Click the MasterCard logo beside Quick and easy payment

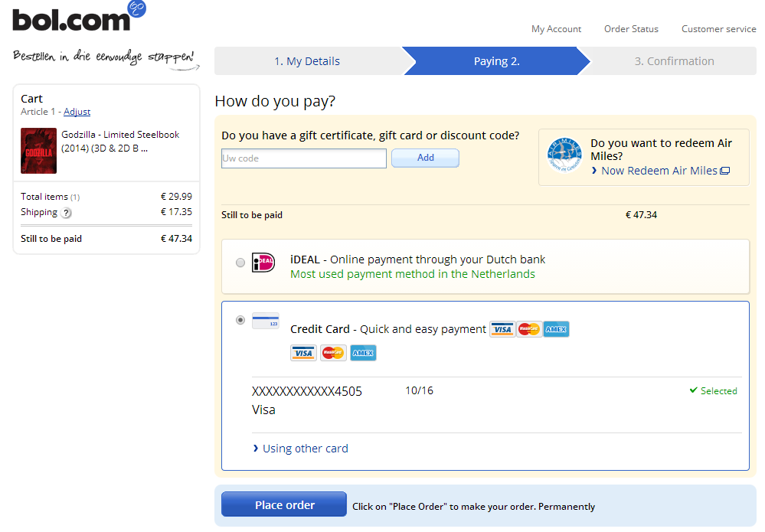529,329
